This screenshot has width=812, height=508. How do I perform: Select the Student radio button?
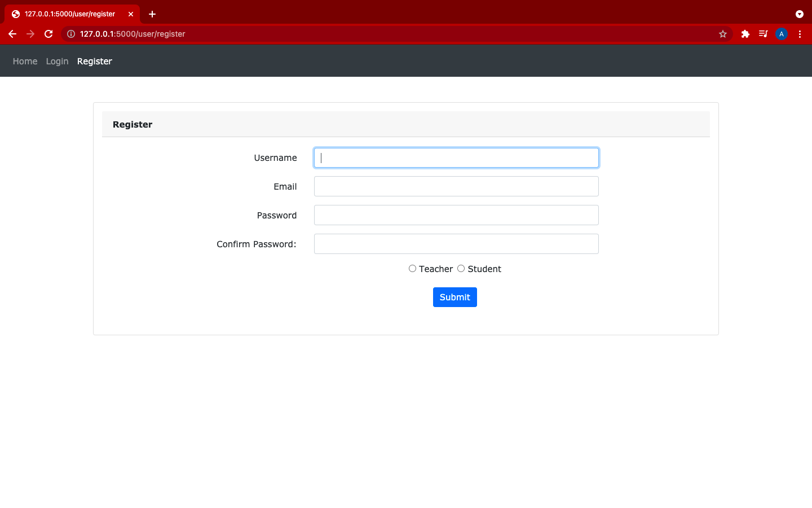(461, 269)
